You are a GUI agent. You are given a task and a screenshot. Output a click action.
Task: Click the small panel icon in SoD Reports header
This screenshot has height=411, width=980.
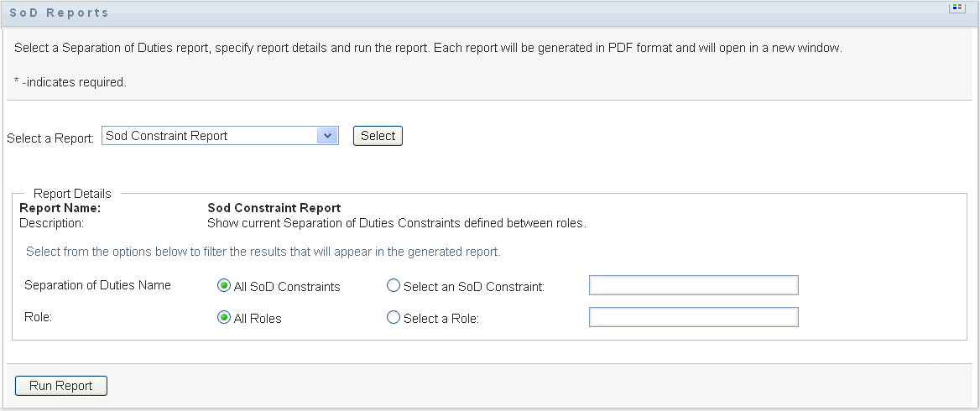pos(956,8)
